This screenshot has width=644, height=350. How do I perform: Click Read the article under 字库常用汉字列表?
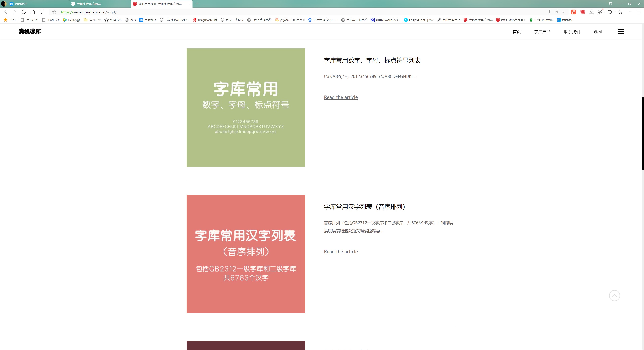tap(340, 252)
